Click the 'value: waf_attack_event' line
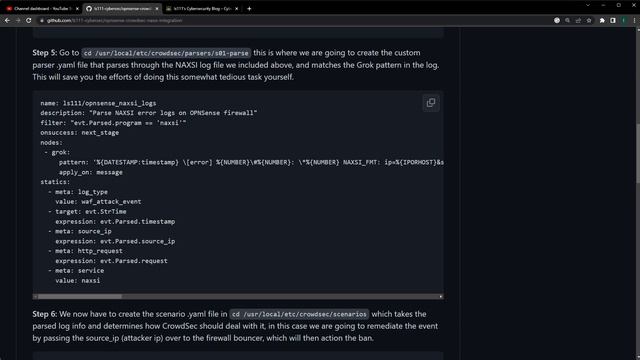 pyautogui.click(x=98, y=202)
